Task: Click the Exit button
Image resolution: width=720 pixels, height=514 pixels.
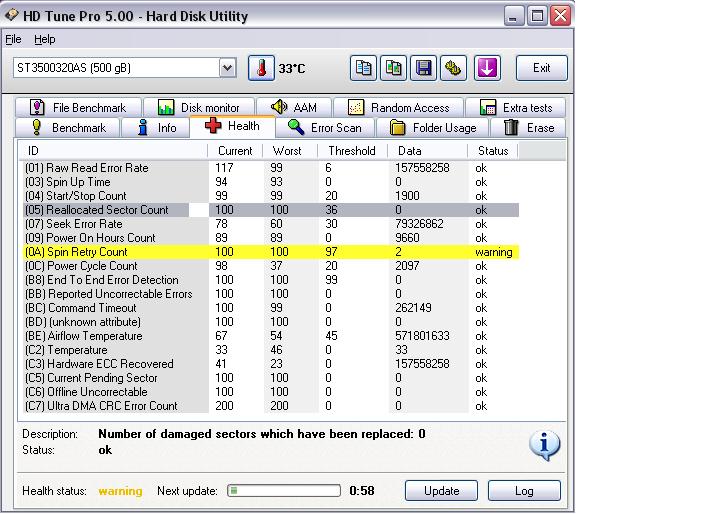Action: pos(542,68)
